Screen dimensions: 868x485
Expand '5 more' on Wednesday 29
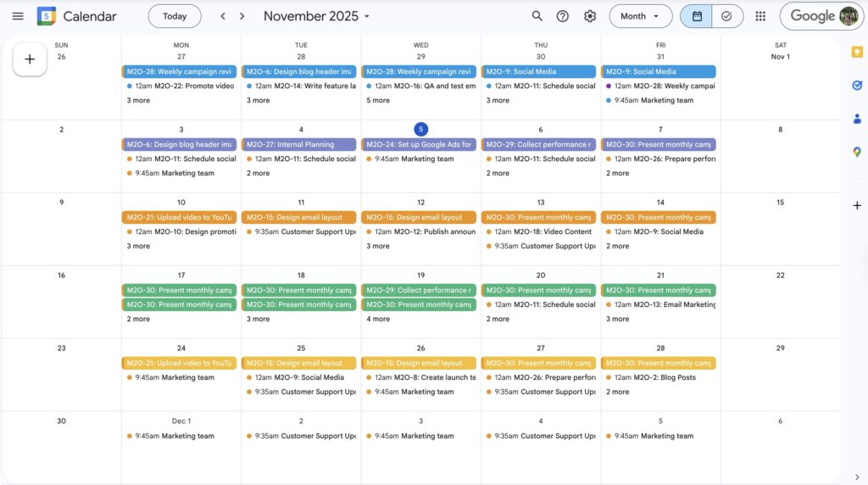[x=378, y=100]
